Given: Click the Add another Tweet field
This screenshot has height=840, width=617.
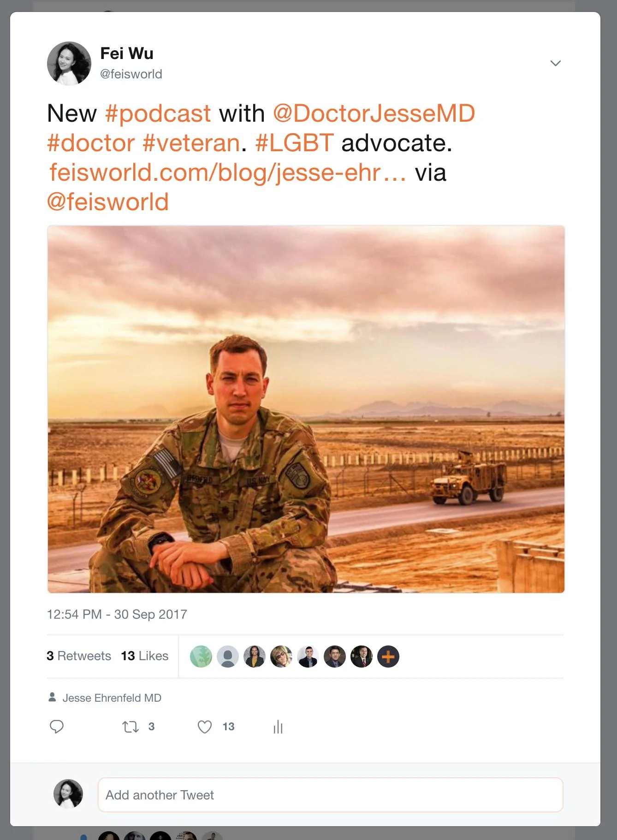Looking at the screenshot, I should (x=330, y=795).
